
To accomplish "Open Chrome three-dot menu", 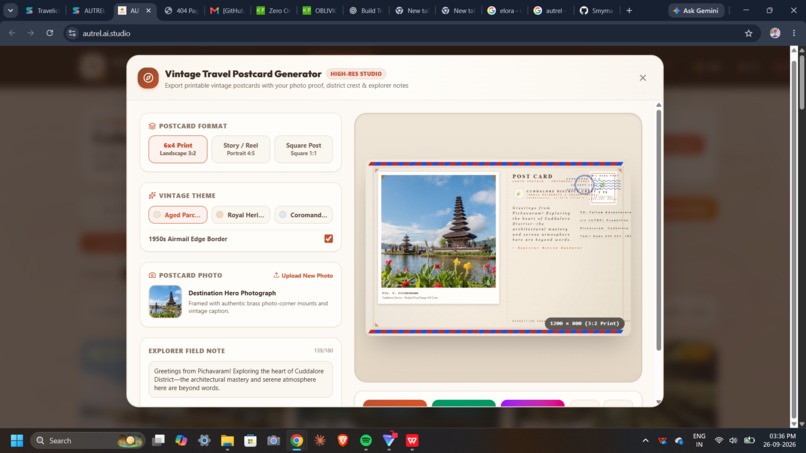I will [x=794, y=33].
